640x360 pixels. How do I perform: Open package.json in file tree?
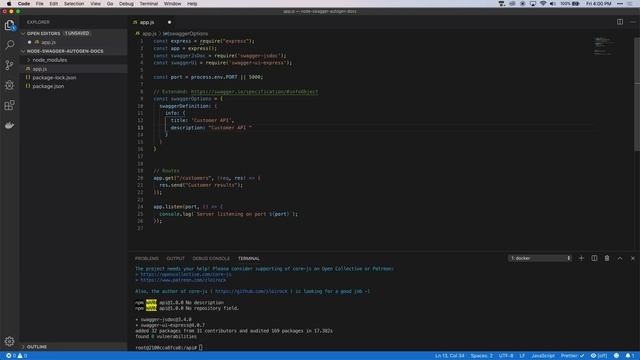[x=48, y=87]
